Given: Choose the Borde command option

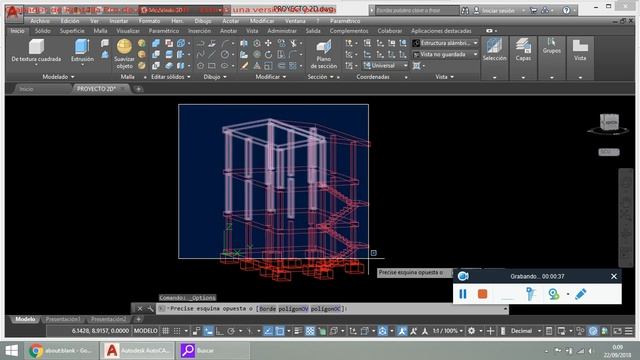Looking at the screenshot, I should (268, 309).
